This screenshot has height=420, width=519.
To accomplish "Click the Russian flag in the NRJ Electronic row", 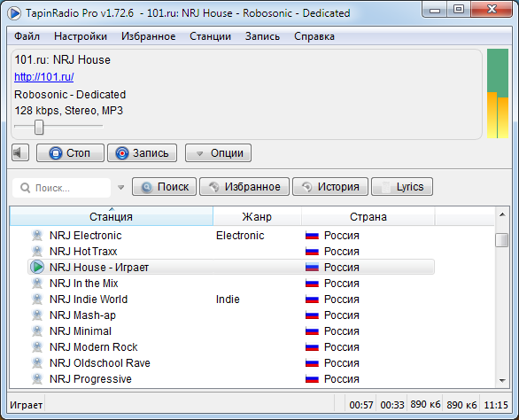I will tap(312, 236).
